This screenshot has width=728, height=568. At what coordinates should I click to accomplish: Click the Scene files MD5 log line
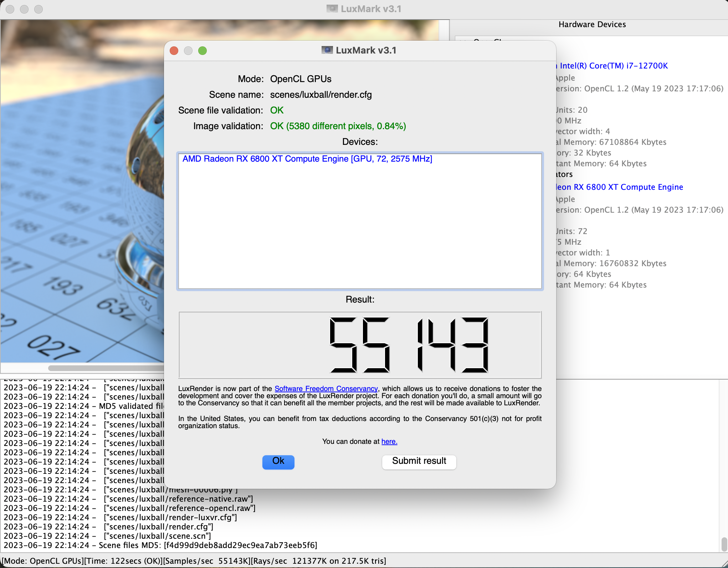pyautogui.click(x=160, y=545)
